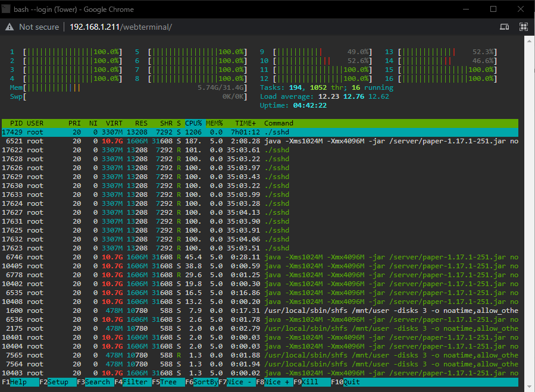Click scrollbar down arrow at bottom
Viewport: 535px width, 392px height.
(529, 387)
